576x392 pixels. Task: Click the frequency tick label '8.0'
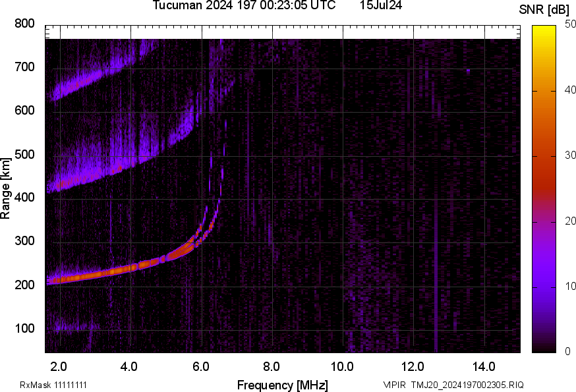271,367
